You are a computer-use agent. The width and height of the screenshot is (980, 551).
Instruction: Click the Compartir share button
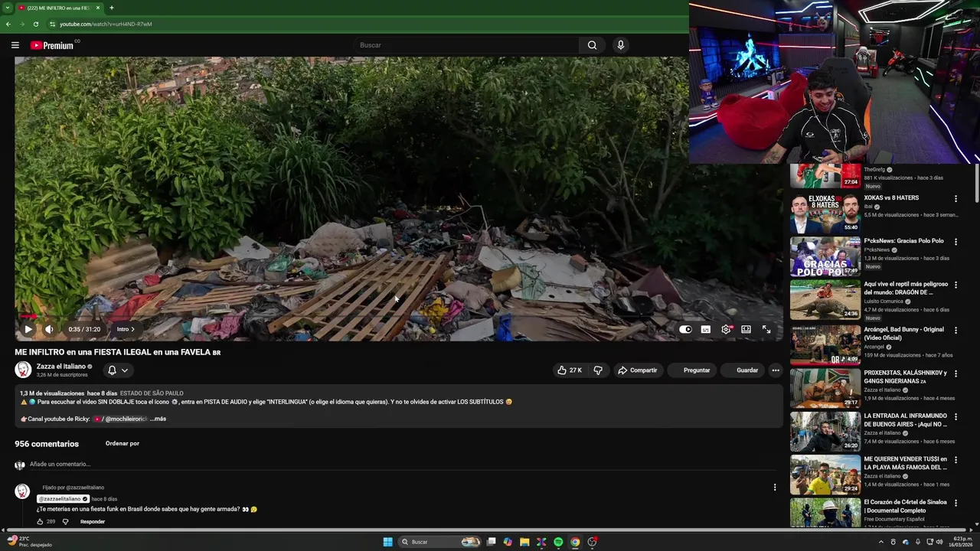[x=638, y=370]
